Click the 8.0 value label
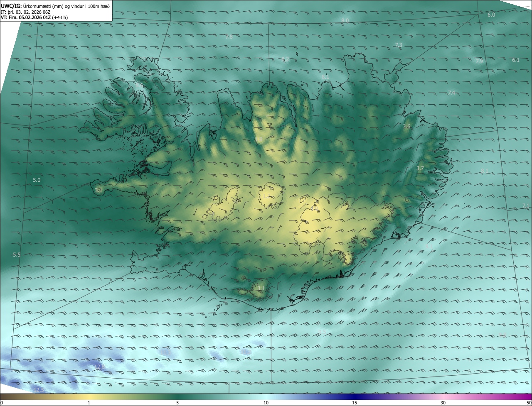This screenshot has width=532, height=406. click(345, 20)
